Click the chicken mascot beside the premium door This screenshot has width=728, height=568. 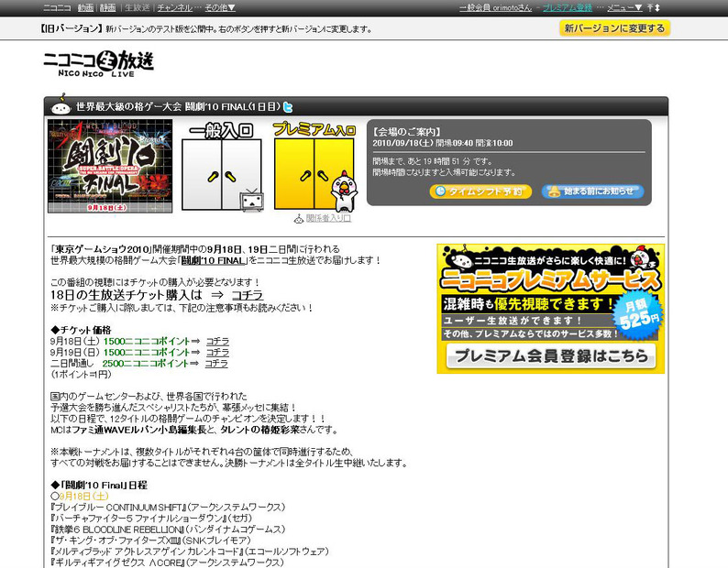[344, 191]
